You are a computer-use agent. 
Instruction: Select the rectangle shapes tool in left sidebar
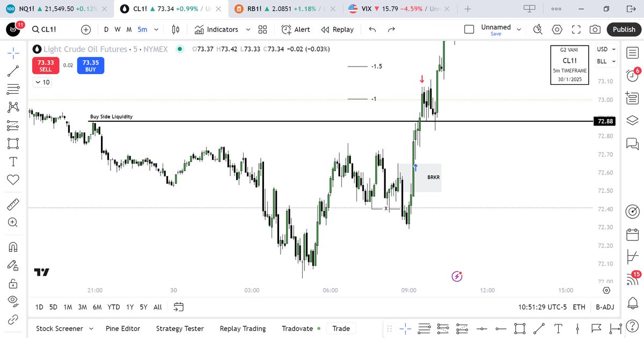point(13,143)
